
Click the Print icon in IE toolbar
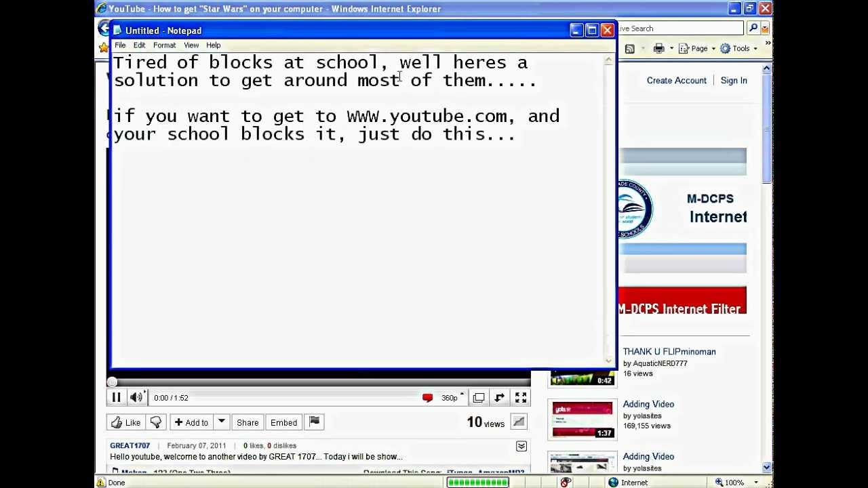click(658, 49)
